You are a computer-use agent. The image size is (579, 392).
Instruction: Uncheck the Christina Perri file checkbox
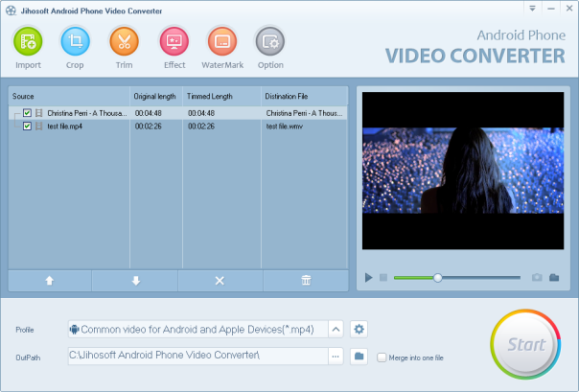(x=27, y=113)
